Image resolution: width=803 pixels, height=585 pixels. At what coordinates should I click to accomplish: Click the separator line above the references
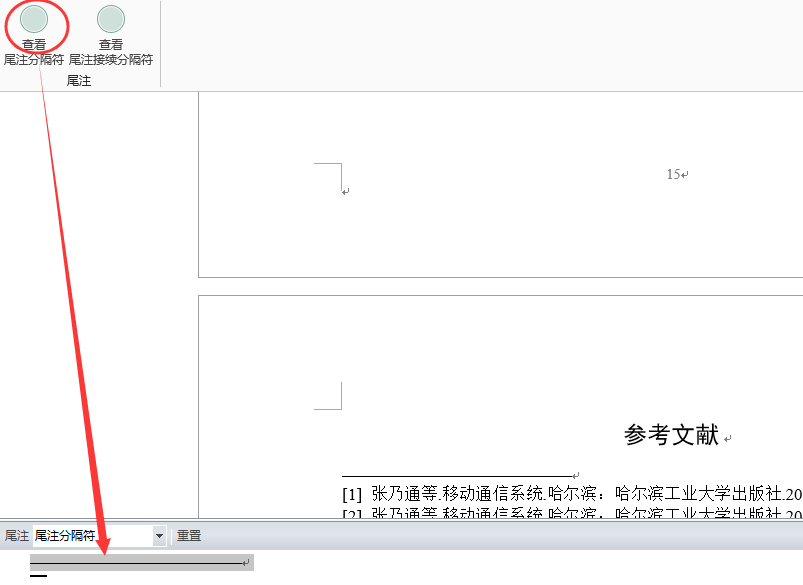pos(455,476)
